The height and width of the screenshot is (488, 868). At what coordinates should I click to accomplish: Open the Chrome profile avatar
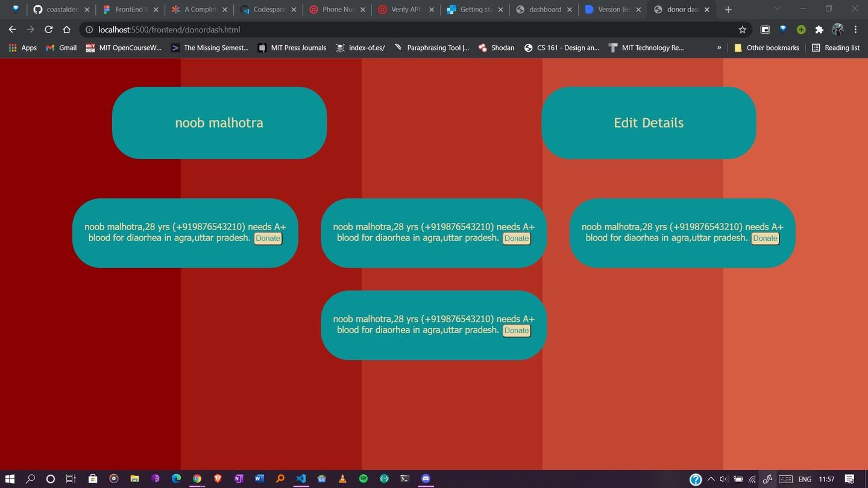[837, 30]
